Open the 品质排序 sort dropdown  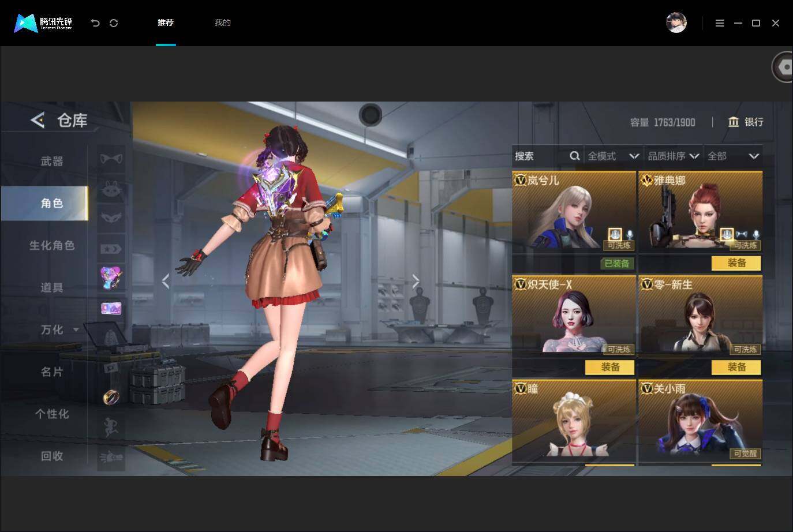674,156
